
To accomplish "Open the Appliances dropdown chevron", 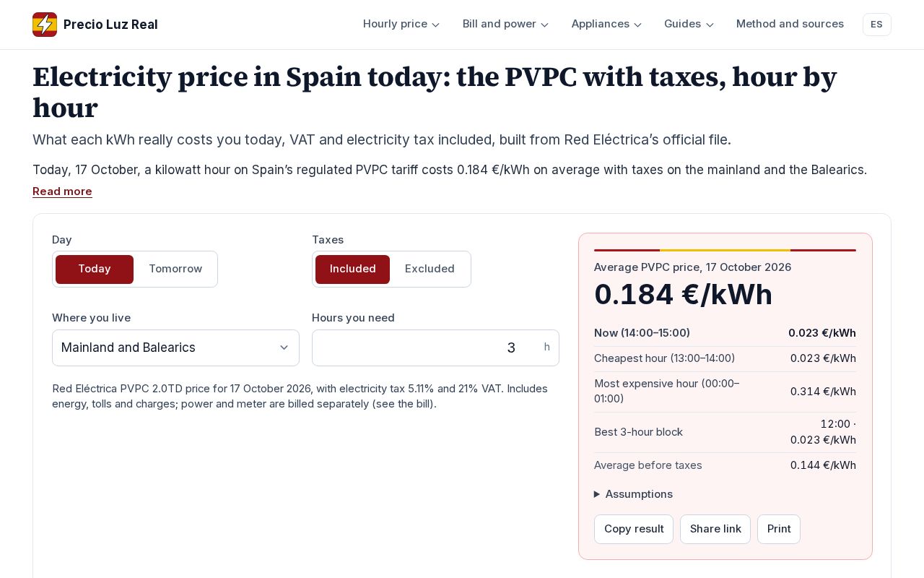I will click(637, 25).
